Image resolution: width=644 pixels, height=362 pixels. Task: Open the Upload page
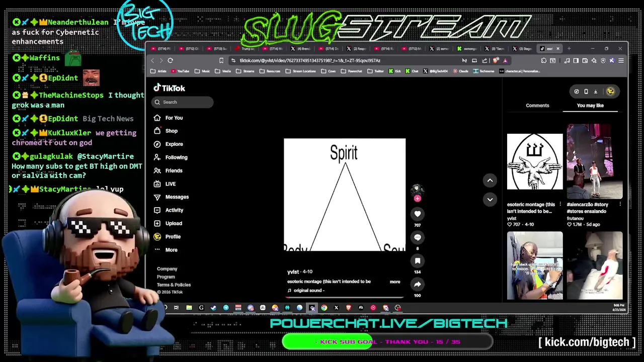168,223
